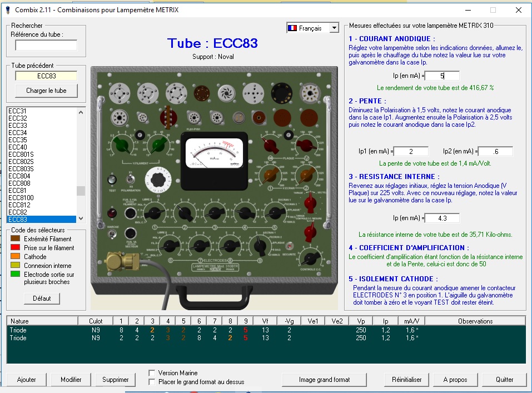Screen dimensions: 532x393
Task: Select ECC32 in the tube list
Action: 42,118
